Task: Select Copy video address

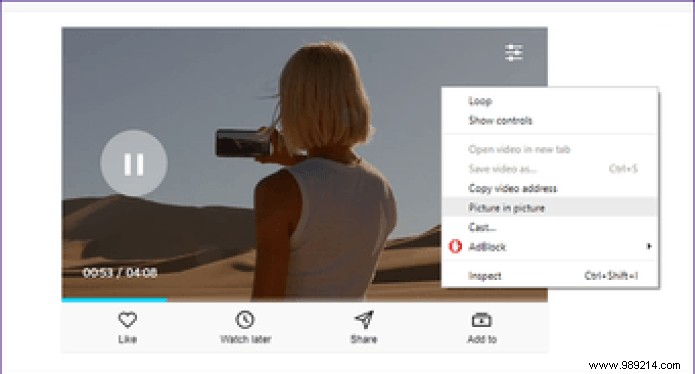Action: [551, 188]
